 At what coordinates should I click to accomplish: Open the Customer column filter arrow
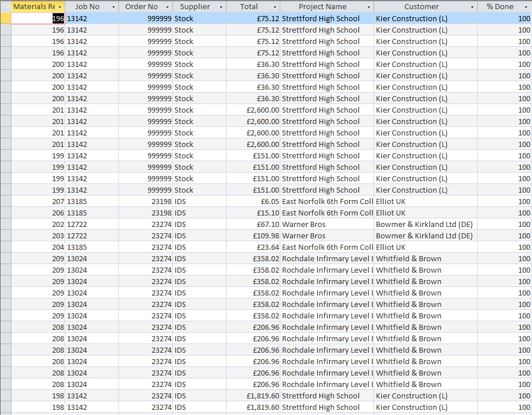[x=472, y=7]
